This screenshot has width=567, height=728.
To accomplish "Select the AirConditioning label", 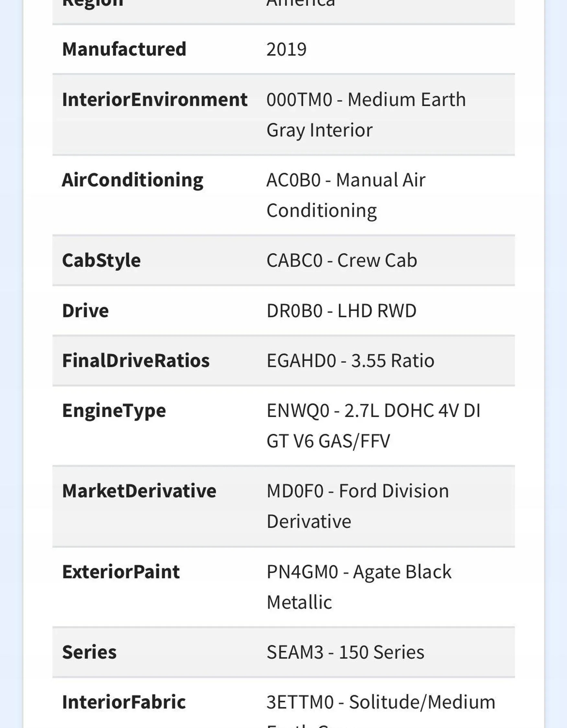I will pyautogui.click(x=132, y=180).
